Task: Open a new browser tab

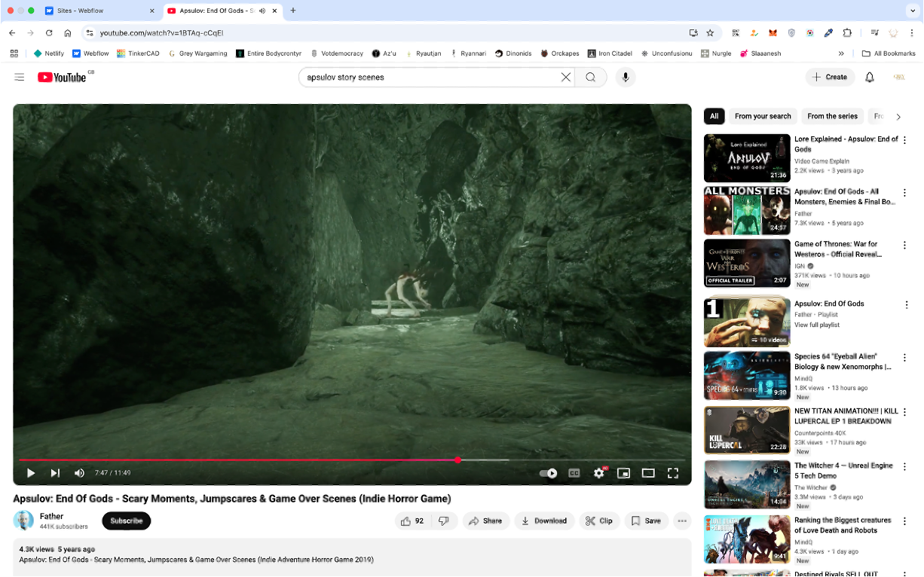Action: click(x=293, y=11)
